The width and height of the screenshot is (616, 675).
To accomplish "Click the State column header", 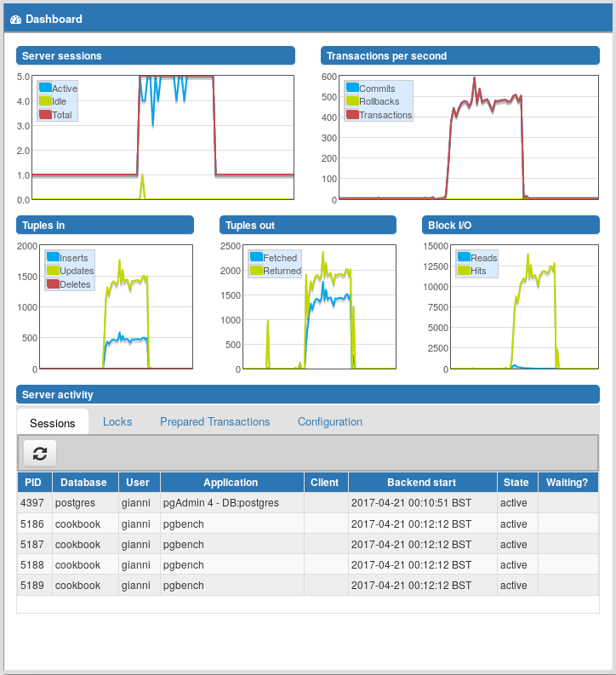I will [517, 483].
